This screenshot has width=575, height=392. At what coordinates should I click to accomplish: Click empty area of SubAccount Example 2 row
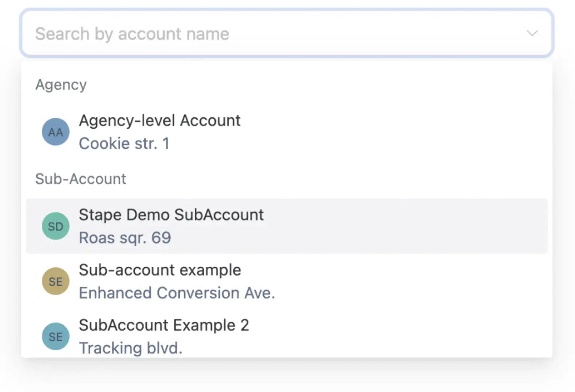(399, 337)
